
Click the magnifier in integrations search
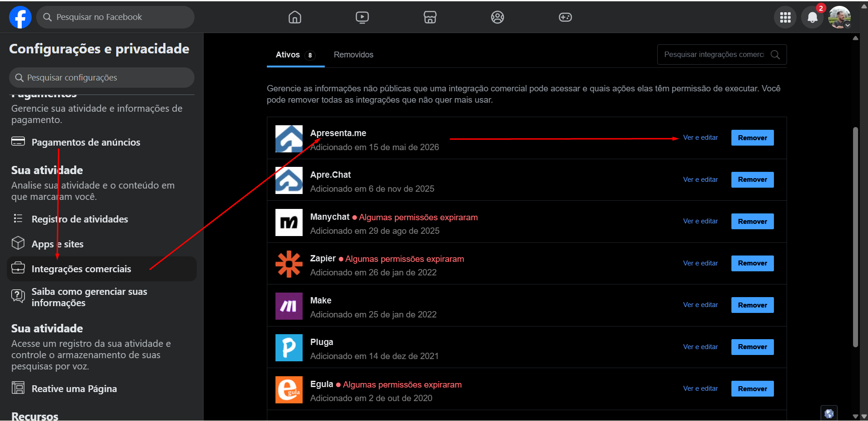(x=775, y=55)
